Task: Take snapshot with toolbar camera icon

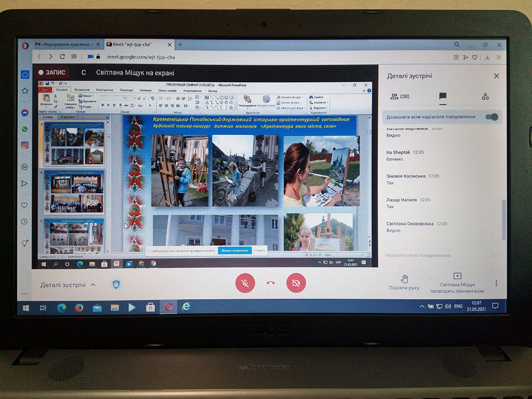Action: tap(456, 57)
